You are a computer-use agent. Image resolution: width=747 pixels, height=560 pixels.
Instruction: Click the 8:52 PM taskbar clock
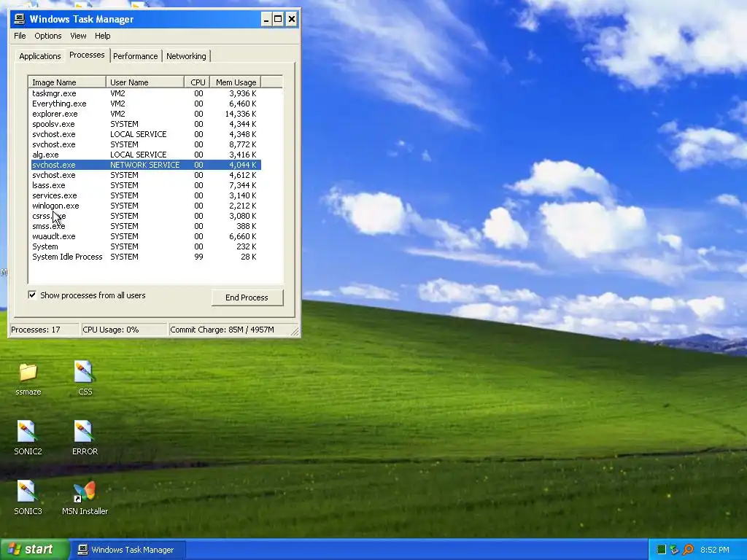[715, 550]
